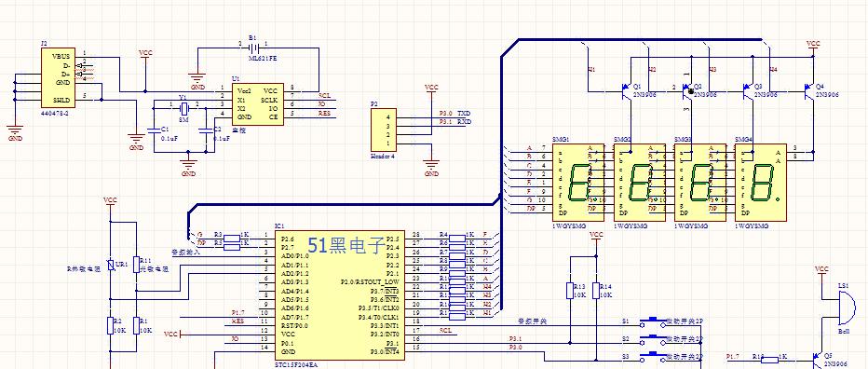
Task: Select the Q4 2N3906 transistor
Action: tap(809, 91)
